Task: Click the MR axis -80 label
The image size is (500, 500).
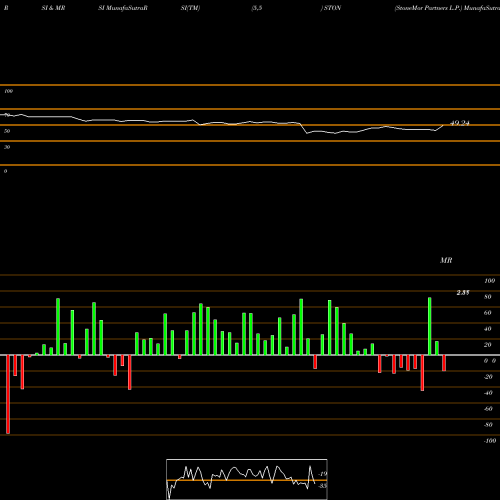Action: point(488,425)
